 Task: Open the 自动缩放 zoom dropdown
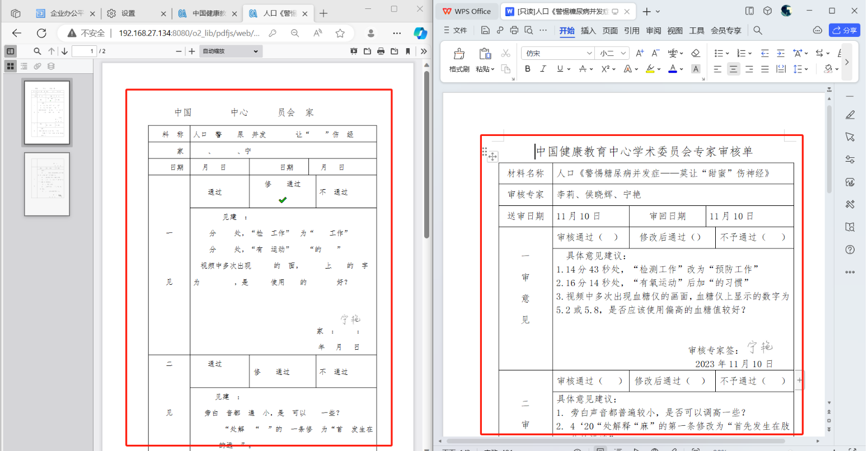(x=231, y=51)
